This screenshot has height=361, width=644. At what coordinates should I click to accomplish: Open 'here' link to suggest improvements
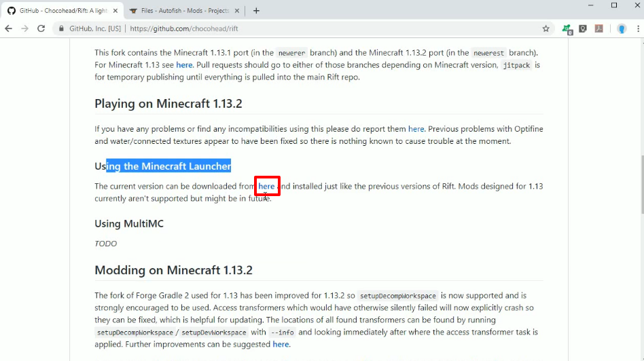coord(281,344)
